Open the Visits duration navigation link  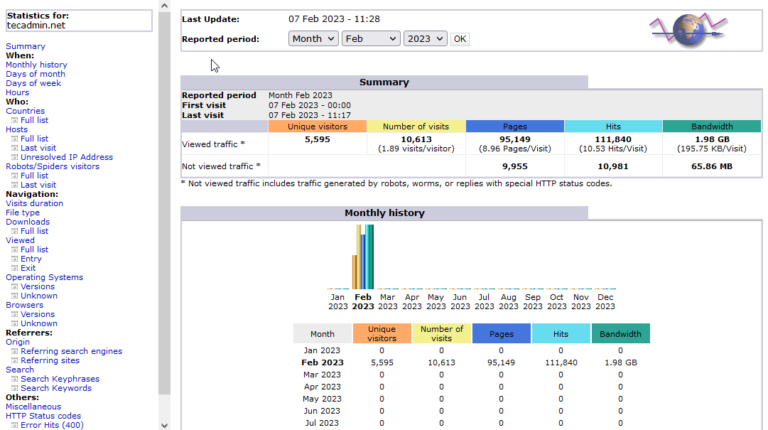click(x=34, y=203)
